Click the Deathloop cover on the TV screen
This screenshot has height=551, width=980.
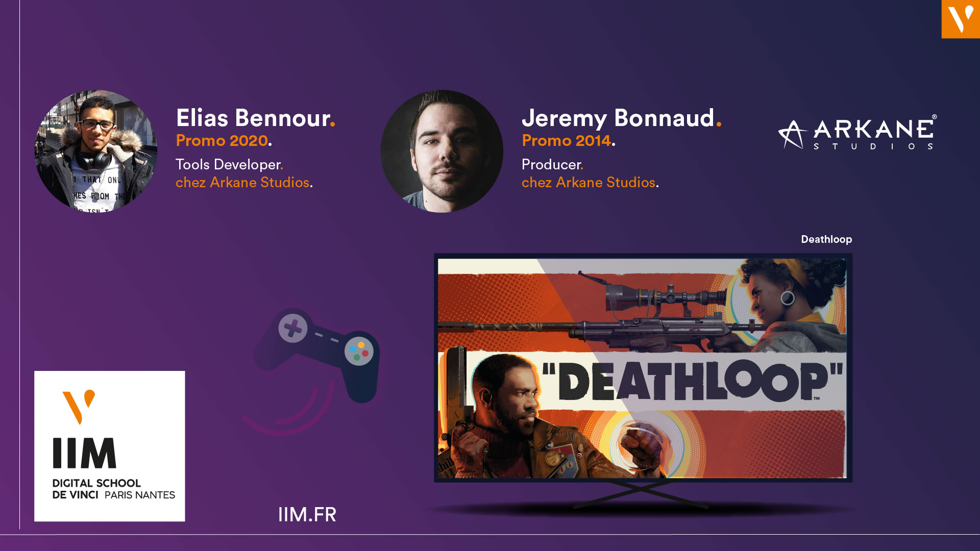pos(642,368)
